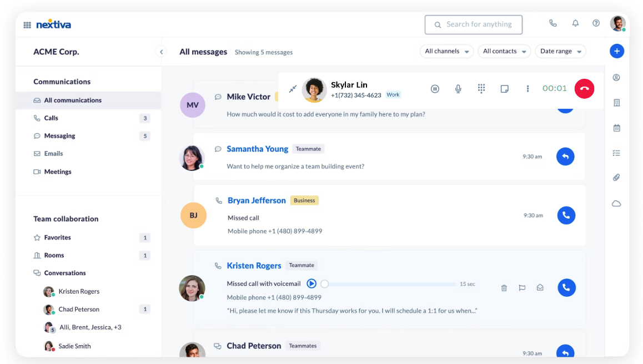End call with red hang-up button
Screen dimensions: 643x364
pyautogui.click(x=584, y=89)
